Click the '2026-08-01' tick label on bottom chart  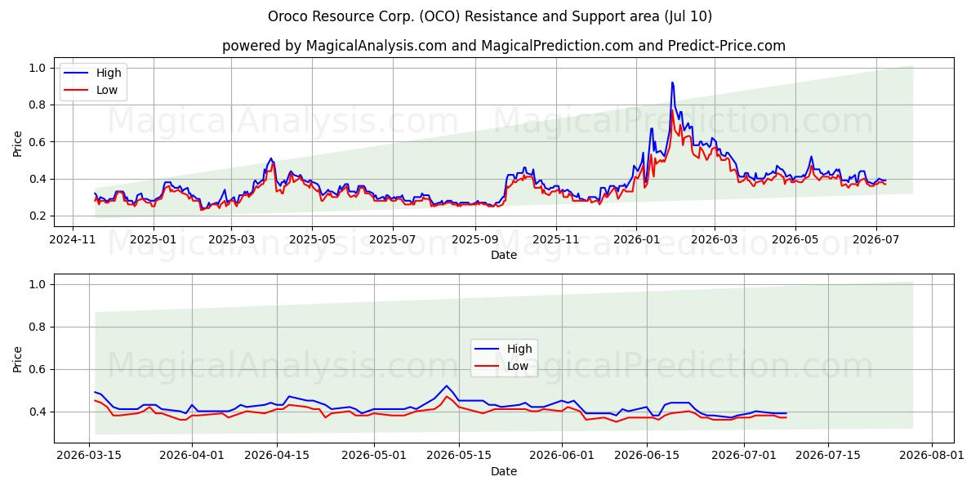pos(930,457)
